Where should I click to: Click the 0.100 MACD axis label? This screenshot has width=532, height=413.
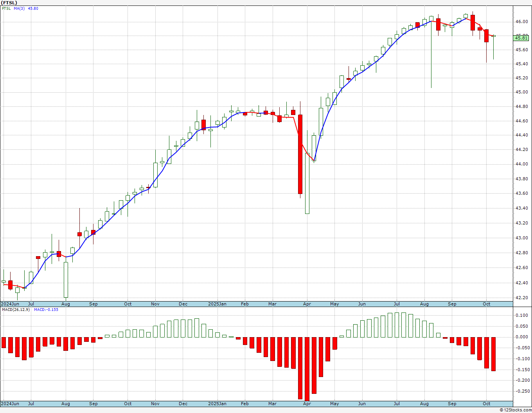(521, 315)
